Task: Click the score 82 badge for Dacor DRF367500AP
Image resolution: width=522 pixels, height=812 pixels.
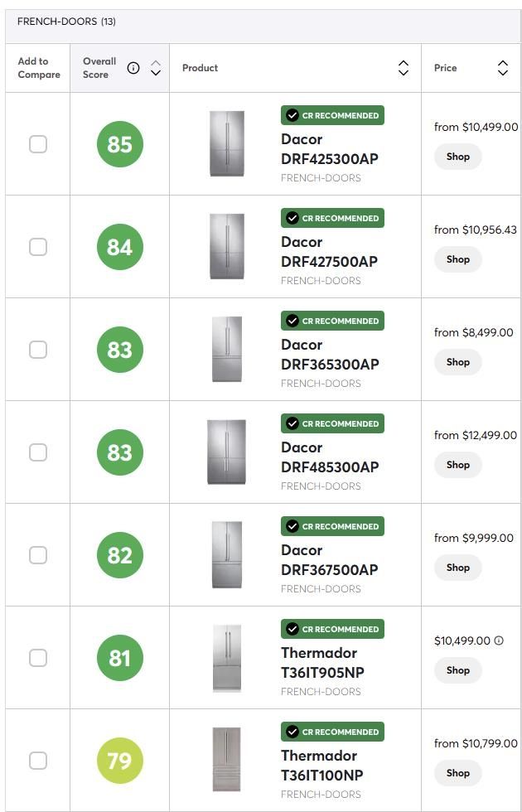Action: tap(120, 555)
